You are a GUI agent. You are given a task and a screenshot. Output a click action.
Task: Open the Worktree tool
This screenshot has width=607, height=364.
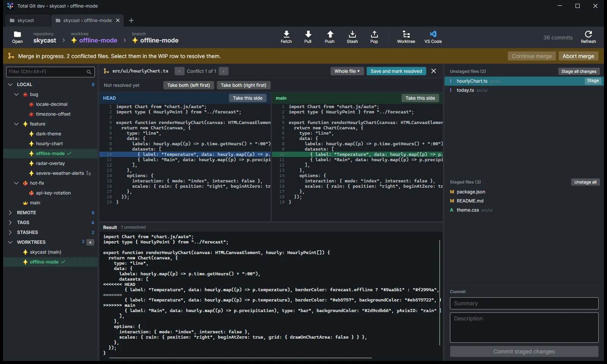coord(406,37)
